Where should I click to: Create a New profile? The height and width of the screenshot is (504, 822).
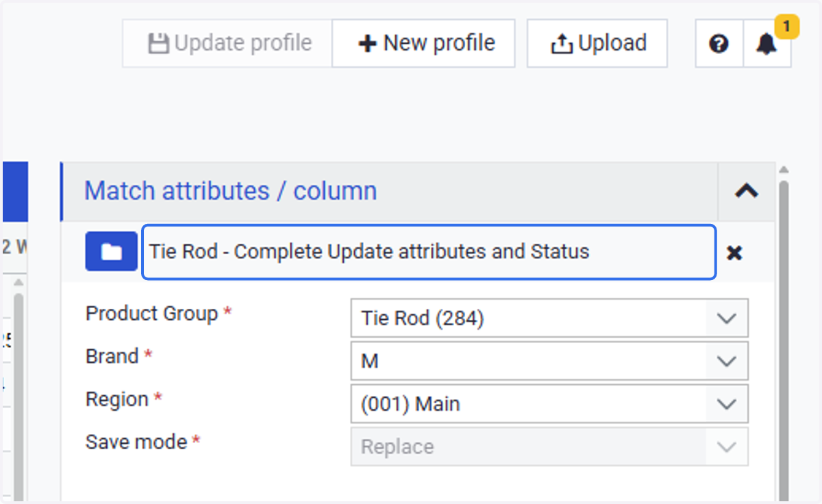click(x=424, y=43)
